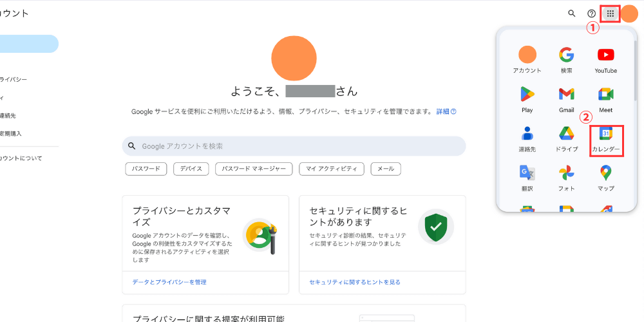Open カレンダー in the apps panel
Viewport: 644px width, 322px height.
606,138
